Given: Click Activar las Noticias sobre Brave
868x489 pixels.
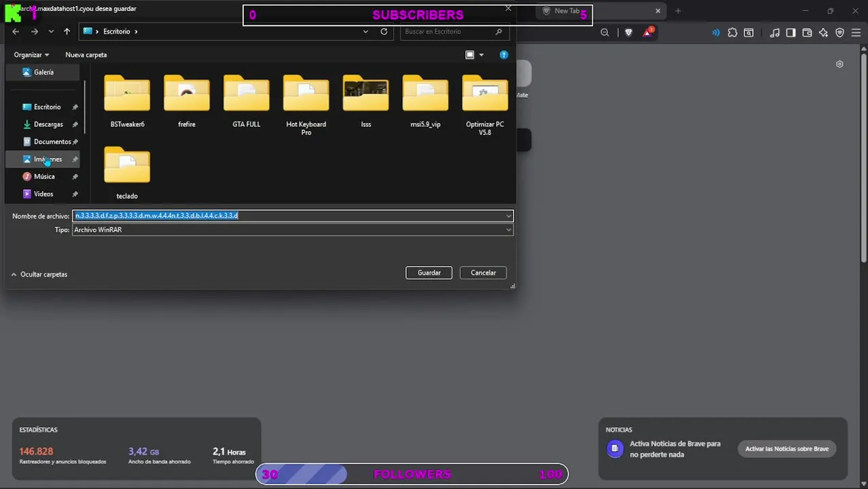Looking at the screenshot, I should click(x=786, y=448).
